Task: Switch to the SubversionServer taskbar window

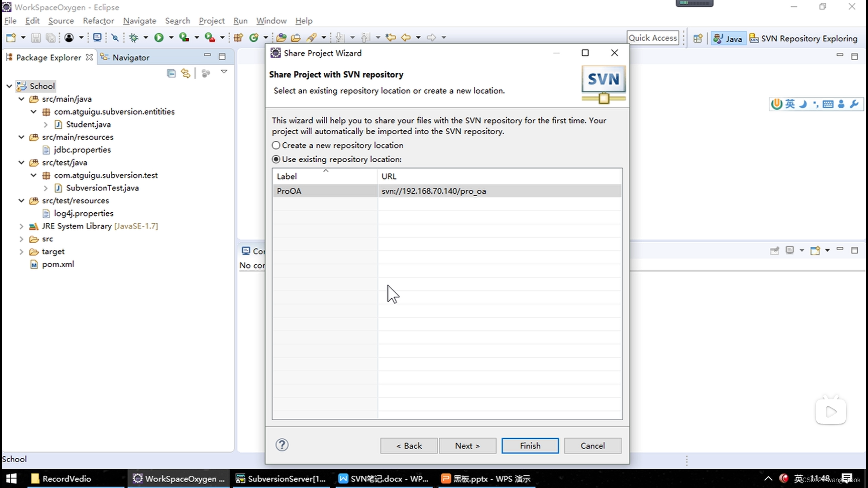Action: pos(282,479)
